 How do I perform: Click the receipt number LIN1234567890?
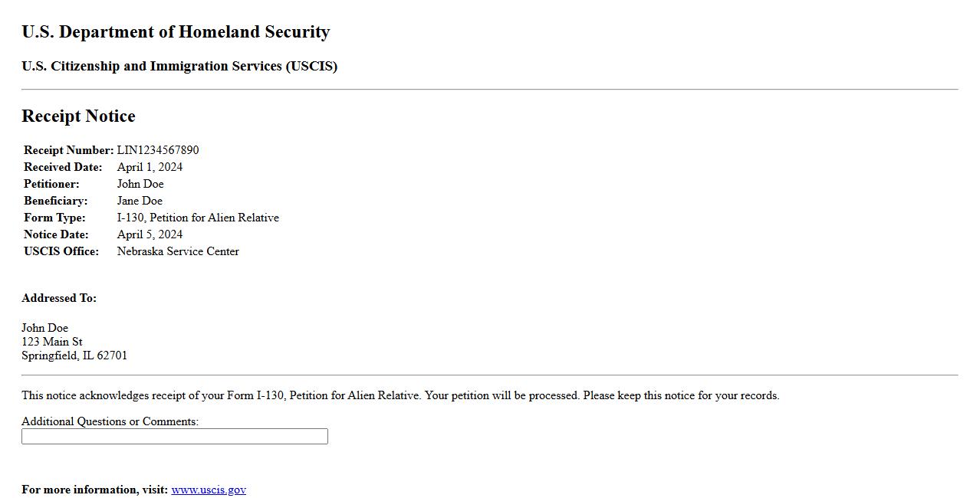click(x=158, y=150)
